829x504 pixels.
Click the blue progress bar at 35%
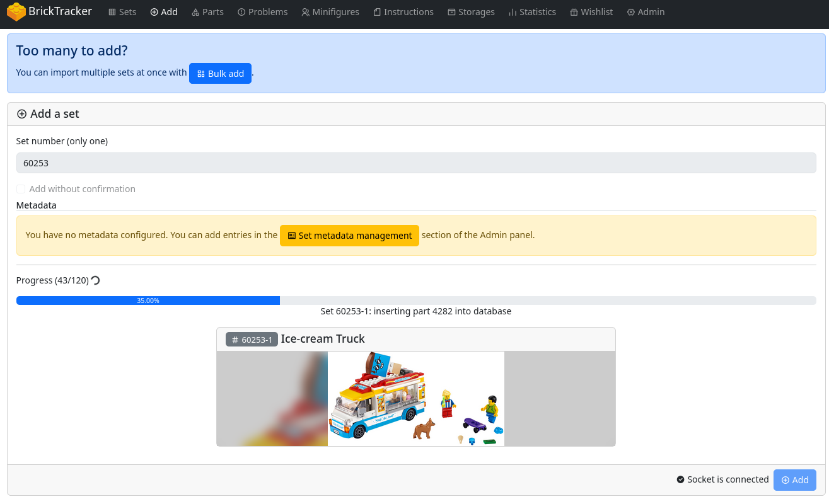(x=148, y=301)
